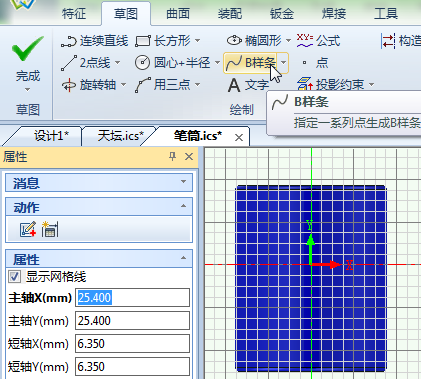Close the 笔筒.ics document tab
Image resolution: width=421 pixels, height=379 pixels.
pyautogui.click(x=239, y=137)
